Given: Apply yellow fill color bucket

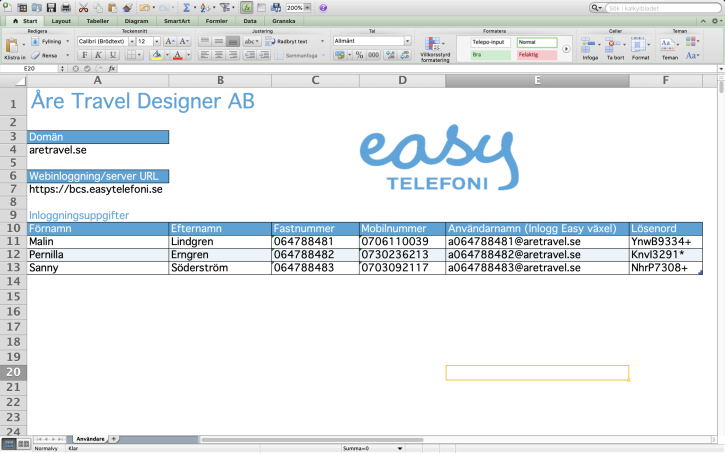Looking at the screenshot, I should point(157,55).
